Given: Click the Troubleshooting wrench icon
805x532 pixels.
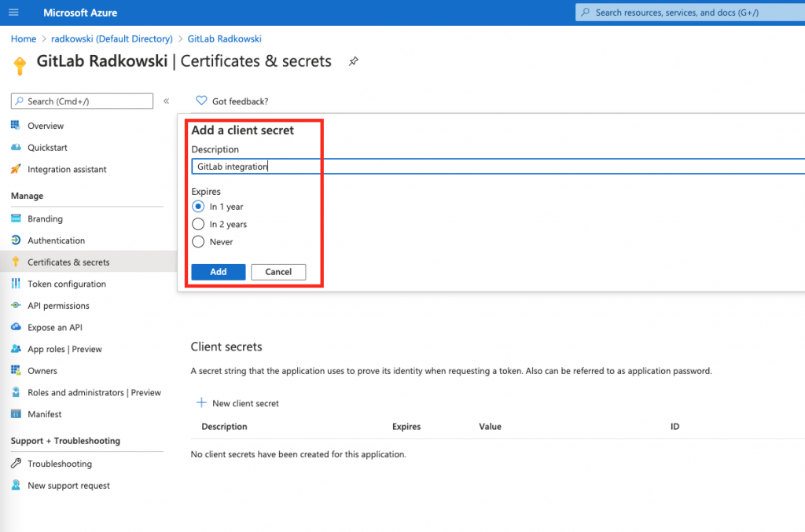Looking at the screenshot, I should (16, 464).
